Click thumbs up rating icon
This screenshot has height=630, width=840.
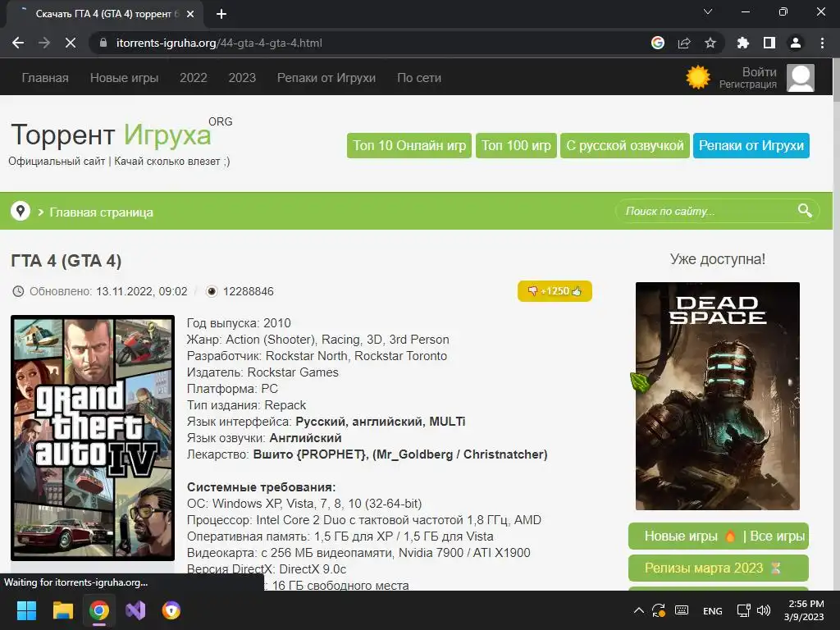point(577,291)
